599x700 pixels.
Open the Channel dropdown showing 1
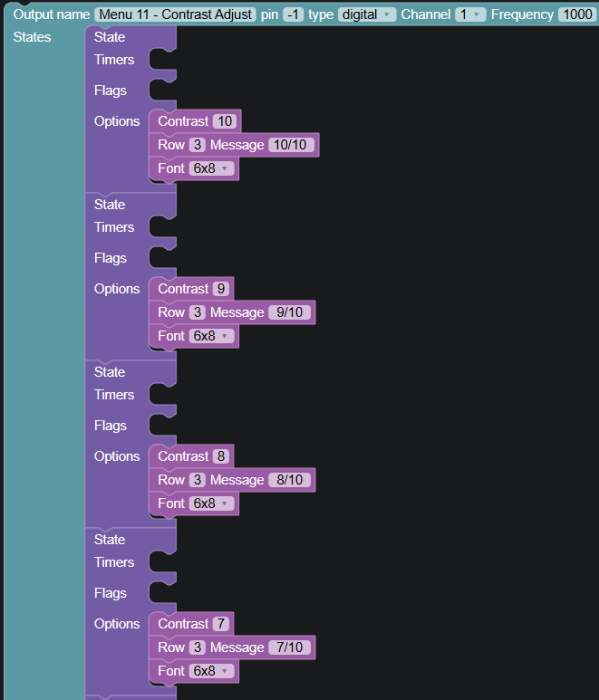(x=470, y=14)
